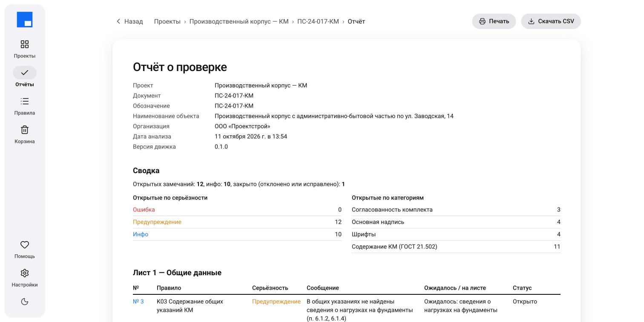Click the Статус column header
Image resolution: width=644 pixels, height=322 pixels.
(x=522, y=288)
